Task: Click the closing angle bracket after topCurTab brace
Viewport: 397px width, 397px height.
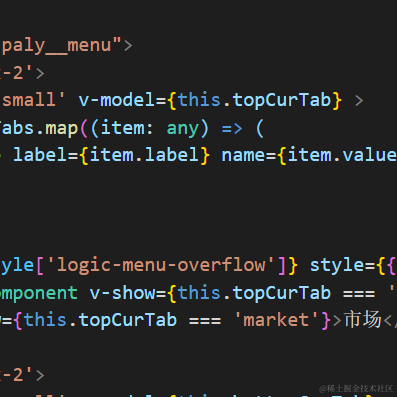Action: 359,101
